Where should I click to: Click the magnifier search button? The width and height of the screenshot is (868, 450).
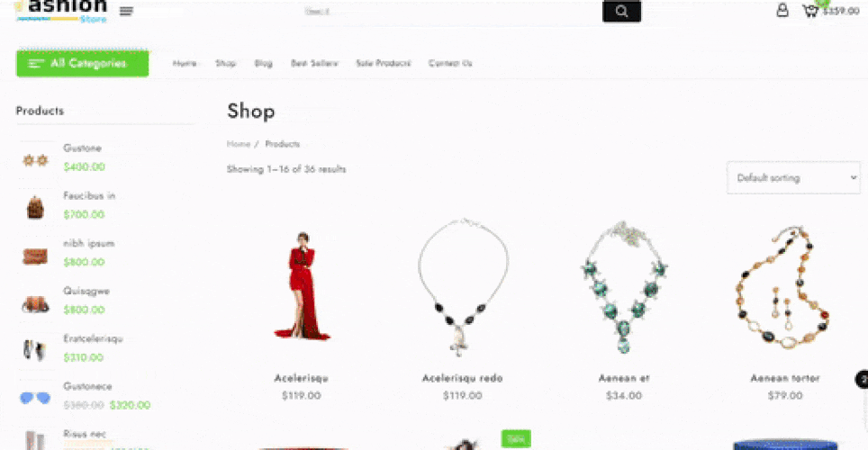621,11
